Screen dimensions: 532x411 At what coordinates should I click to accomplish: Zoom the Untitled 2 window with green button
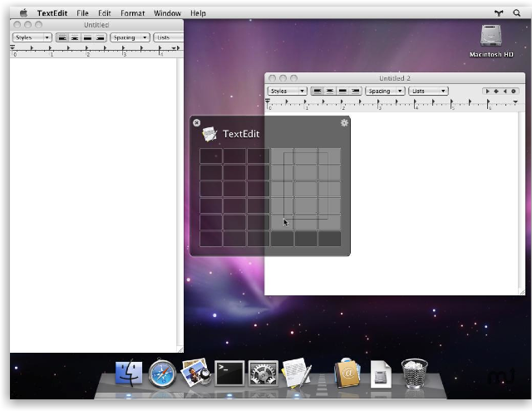[x=293, y=78]
